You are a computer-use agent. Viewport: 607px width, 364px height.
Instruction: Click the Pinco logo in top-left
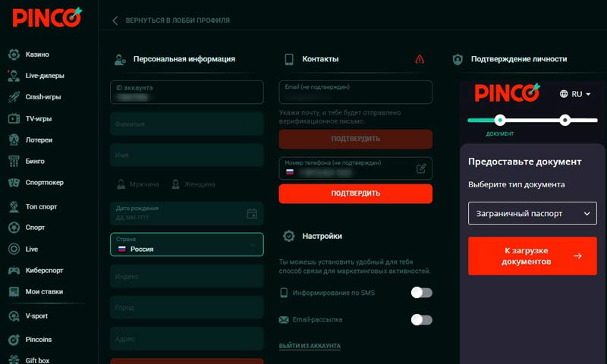tap(46, 17)
